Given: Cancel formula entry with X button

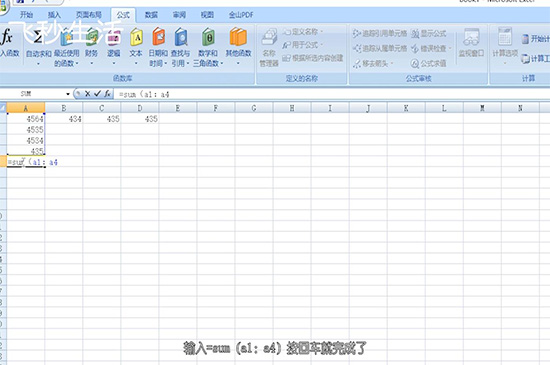Looking at the screenshot, I should point(88,94).
